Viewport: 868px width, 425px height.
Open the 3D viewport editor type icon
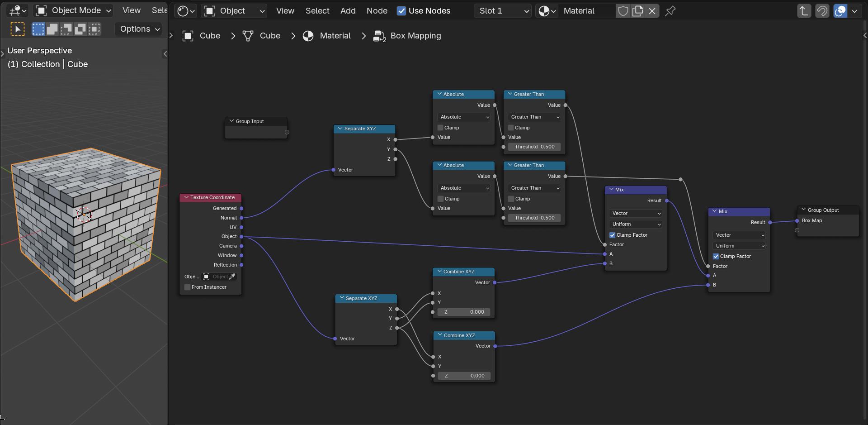pos(17,10)
